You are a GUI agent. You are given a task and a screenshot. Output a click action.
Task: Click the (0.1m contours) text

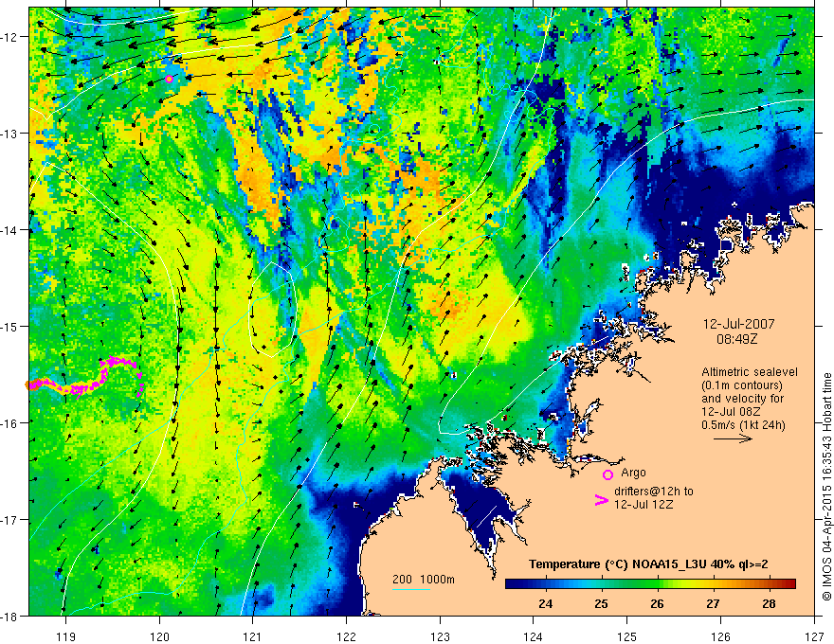741,385
